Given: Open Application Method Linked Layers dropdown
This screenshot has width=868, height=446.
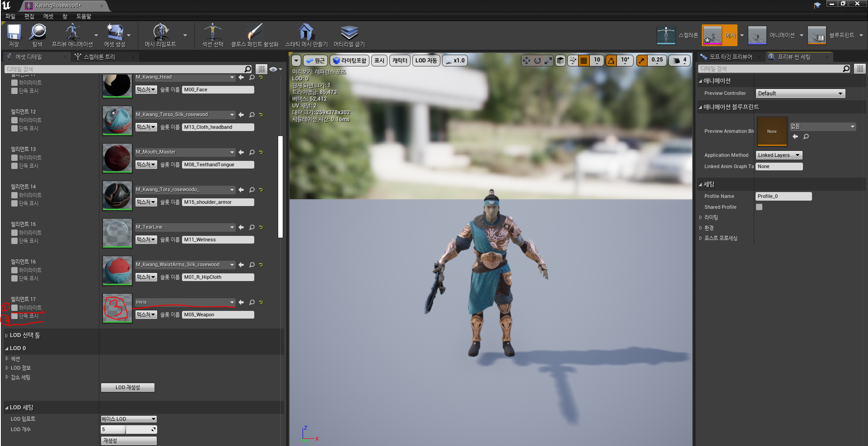Looking at the screenshot, I should 779,155.
